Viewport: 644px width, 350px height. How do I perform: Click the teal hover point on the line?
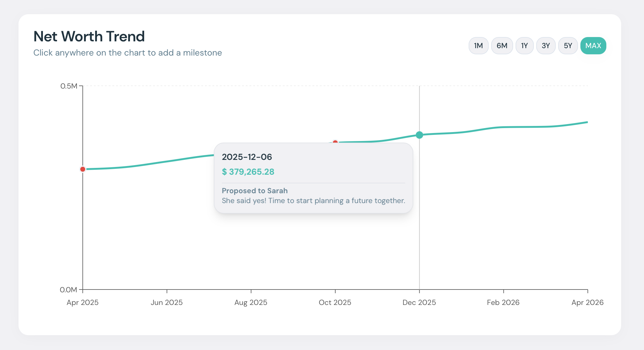coord(419,135)
